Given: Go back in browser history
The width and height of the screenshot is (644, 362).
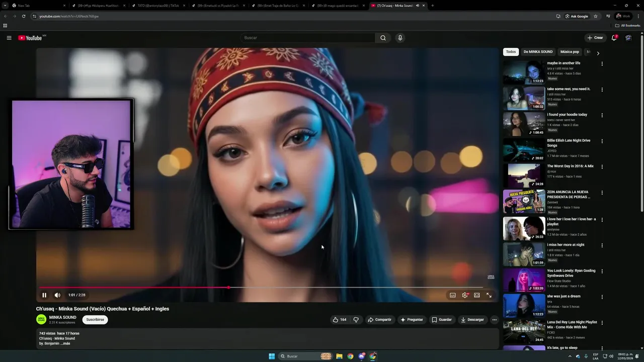Looking at the screenshot, I should (x=6, y=16).
